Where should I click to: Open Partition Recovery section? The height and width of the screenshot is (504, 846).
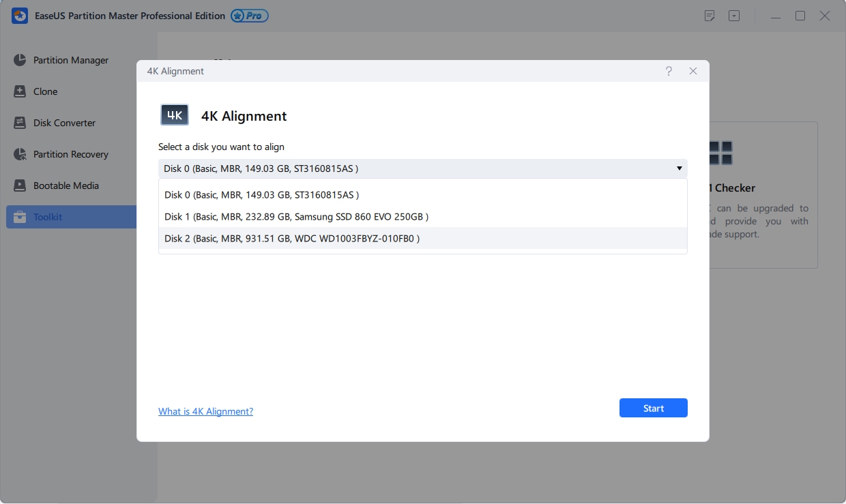point(71,154)
